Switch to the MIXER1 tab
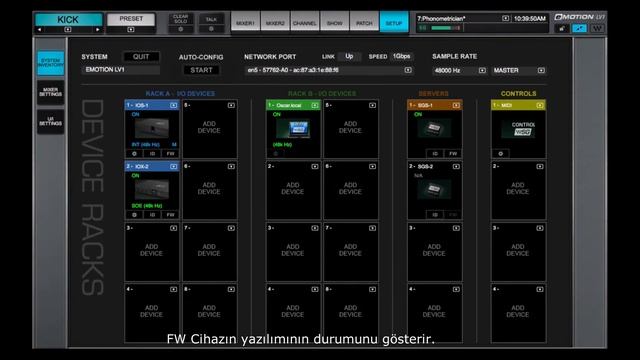640x360 pixels. click(245, 21)
